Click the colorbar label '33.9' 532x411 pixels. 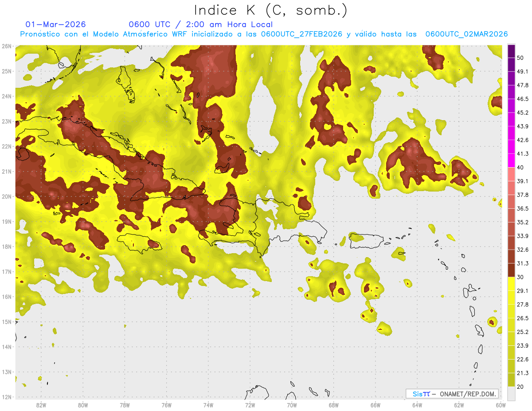522,235
